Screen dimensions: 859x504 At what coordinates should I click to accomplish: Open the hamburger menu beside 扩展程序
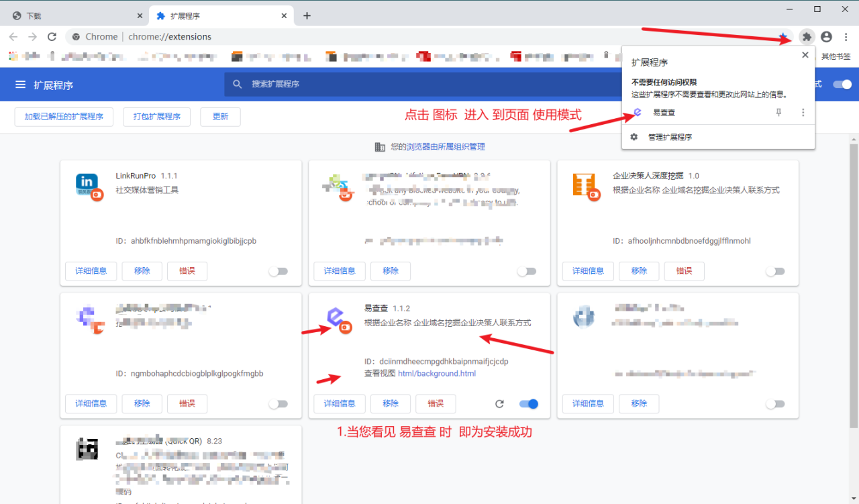click(x=21, y=85)
